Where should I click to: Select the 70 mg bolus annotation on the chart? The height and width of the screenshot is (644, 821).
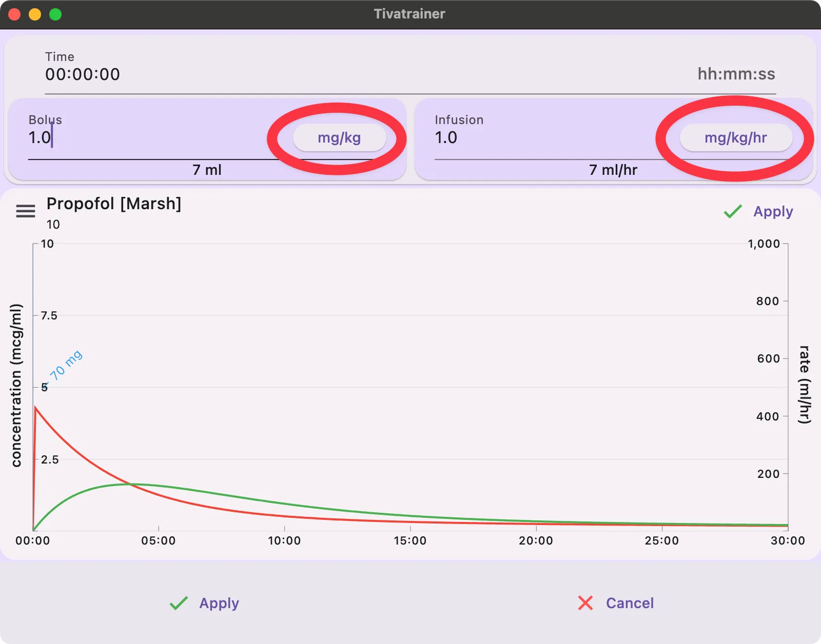coord(66,365)
